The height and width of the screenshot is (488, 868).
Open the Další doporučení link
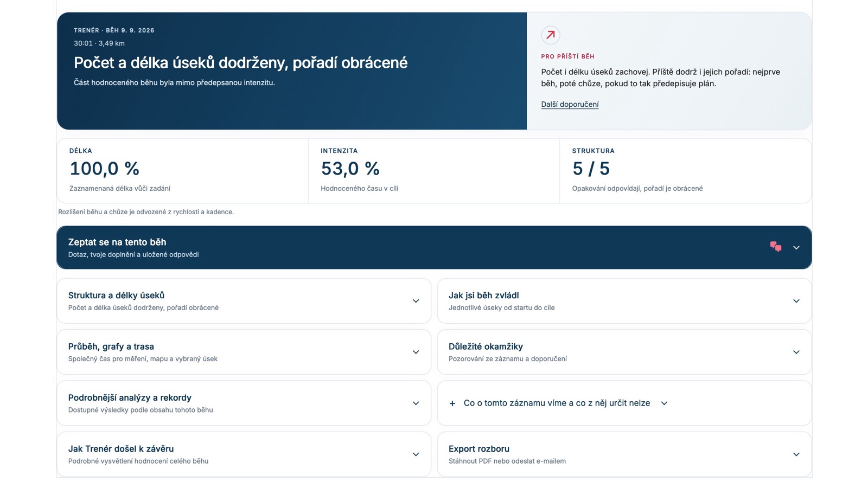(x=570, y=104)
